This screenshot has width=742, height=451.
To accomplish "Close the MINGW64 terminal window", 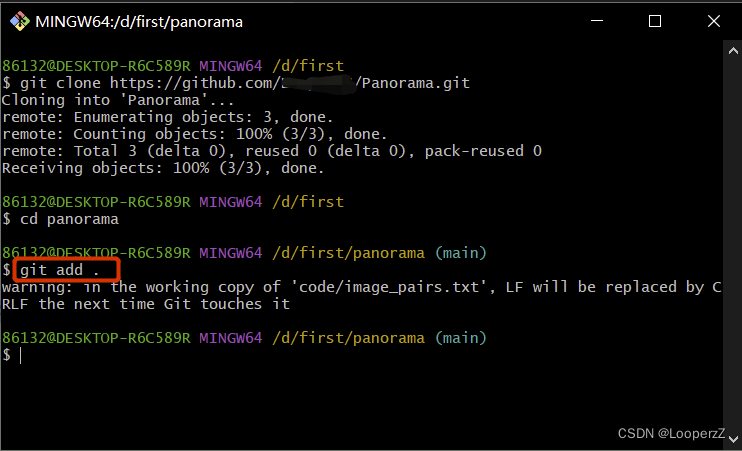I will pyautogui.click(x=714, y=21).
